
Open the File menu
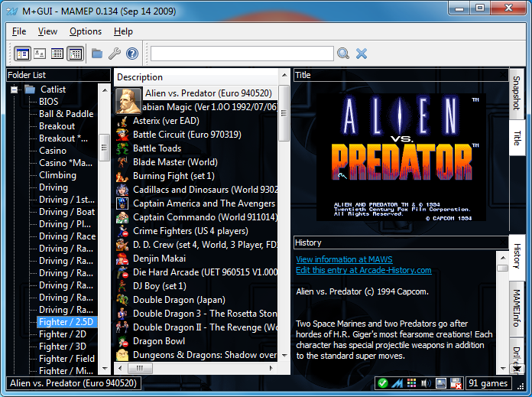tap(19, 31)
